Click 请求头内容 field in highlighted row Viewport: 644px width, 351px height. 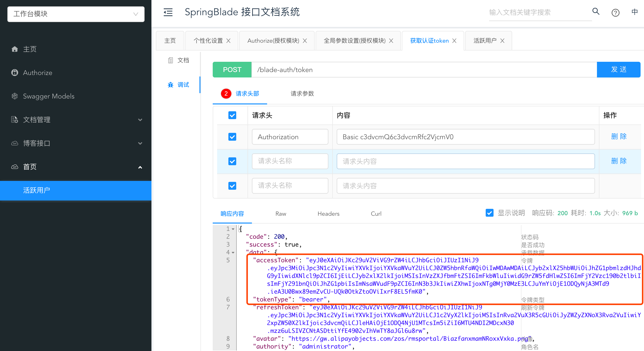pyautogui.click(x=466, y=161)
